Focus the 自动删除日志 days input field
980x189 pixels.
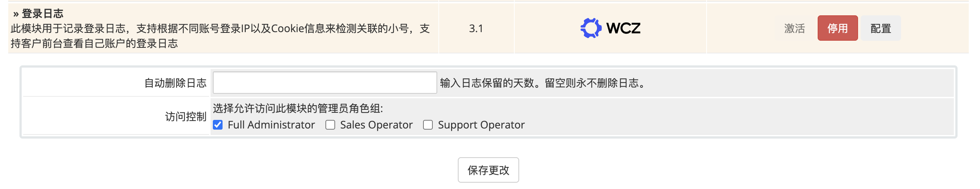[325, 83]
